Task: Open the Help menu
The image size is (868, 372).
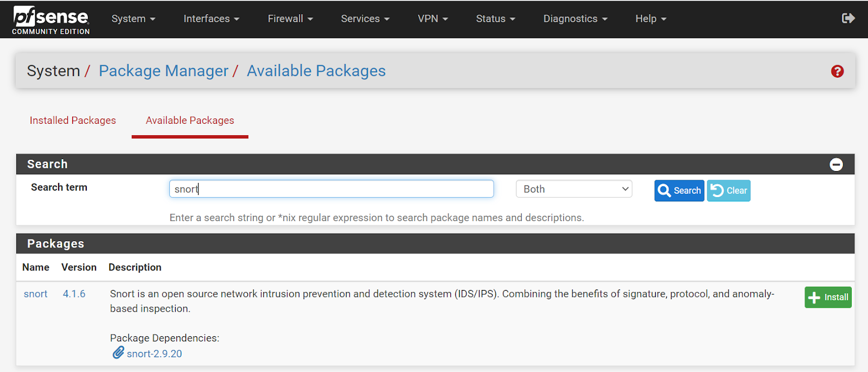Action: coord(650,18)
